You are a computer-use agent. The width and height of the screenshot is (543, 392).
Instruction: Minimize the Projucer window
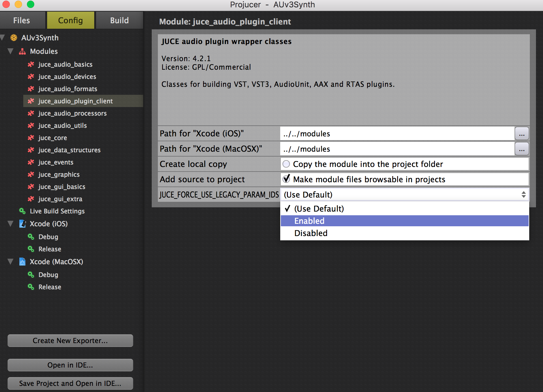click(18, 4)
